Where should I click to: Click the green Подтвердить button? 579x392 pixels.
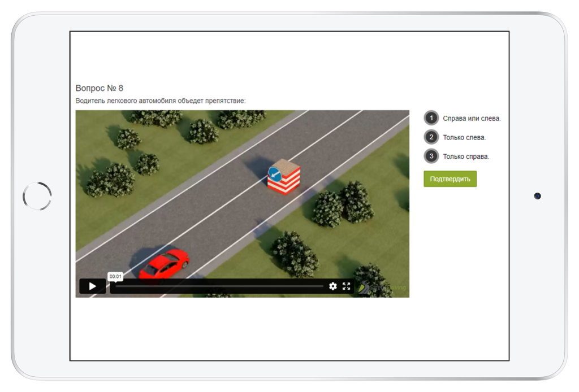450,179
